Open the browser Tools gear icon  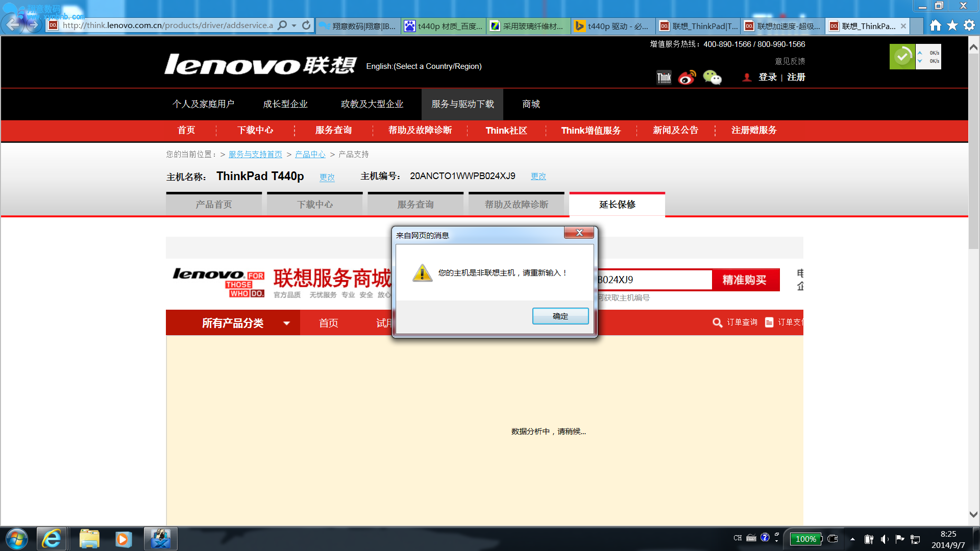(x=969, y=26)
